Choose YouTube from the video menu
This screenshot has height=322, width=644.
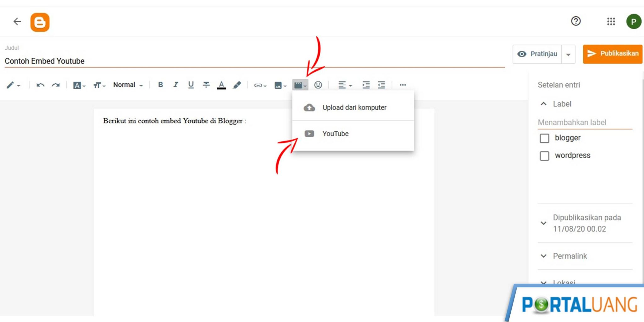[353, 134]
